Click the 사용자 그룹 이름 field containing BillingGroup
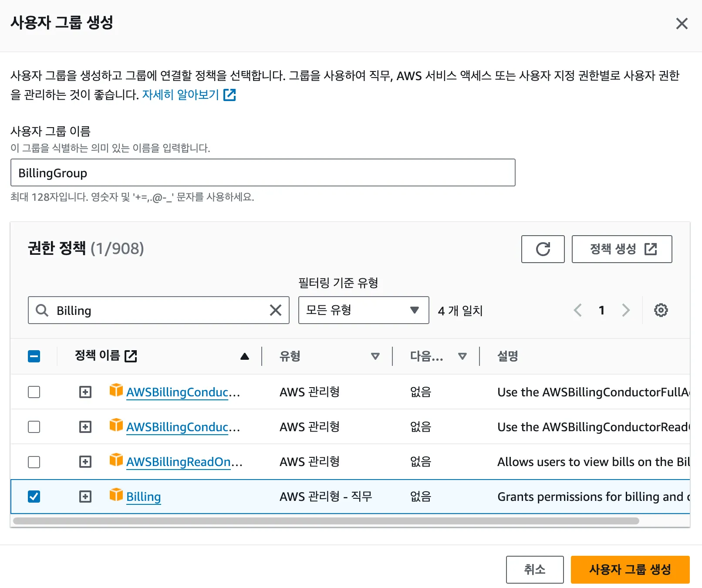Image resolution: width=702 pixels, height=588 pixels. click(x=263, y=172)
